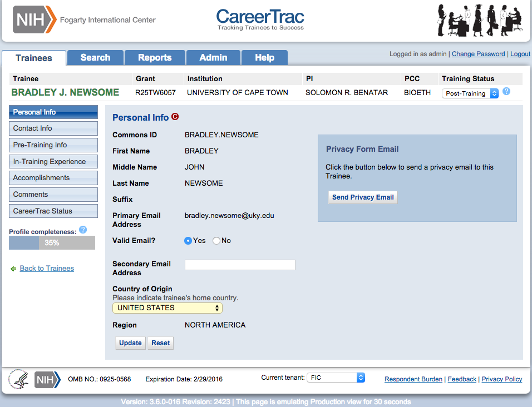
Task: Click trainee name BRADLEY J. NEWSOME
Action: tap(65, 92)
